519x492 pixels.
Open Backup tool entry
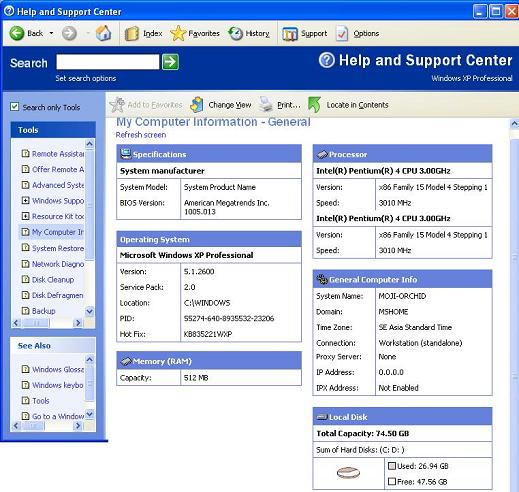point(44,311)
